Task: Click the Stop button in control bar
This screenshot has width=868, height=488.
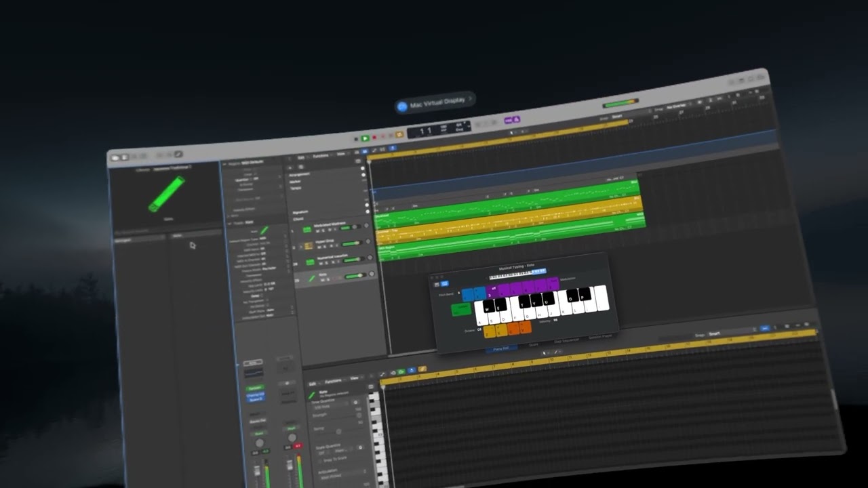Action: pos(356,139)
